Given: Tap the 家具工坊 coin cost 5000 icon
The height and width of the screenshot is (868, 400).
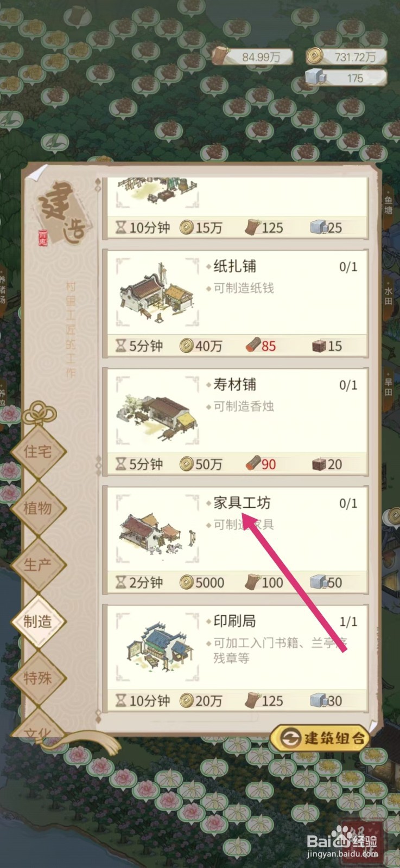Looking at the screenshot, I should coord(187,583).
